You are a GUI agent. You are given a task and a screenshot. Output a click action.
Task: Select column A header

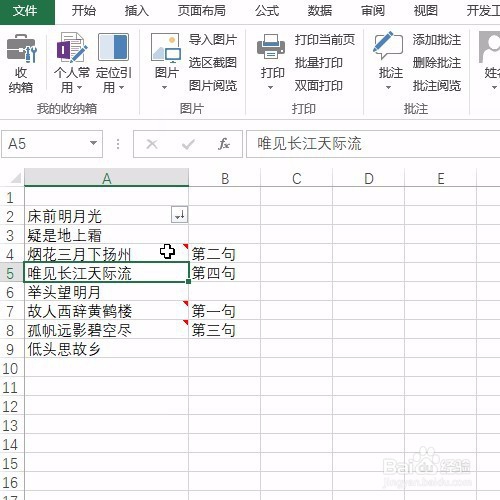point(107,177)
